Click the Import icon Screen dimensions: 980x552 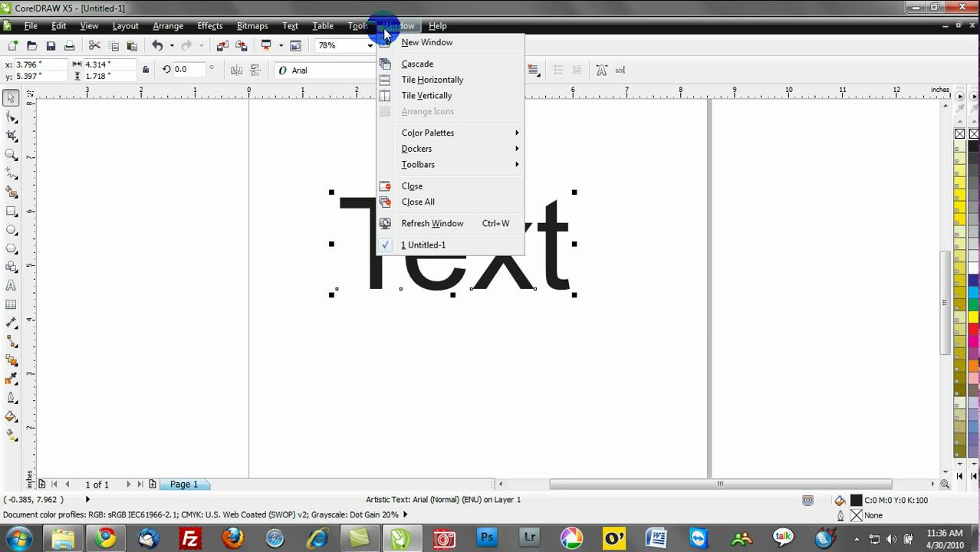(222, 46)
